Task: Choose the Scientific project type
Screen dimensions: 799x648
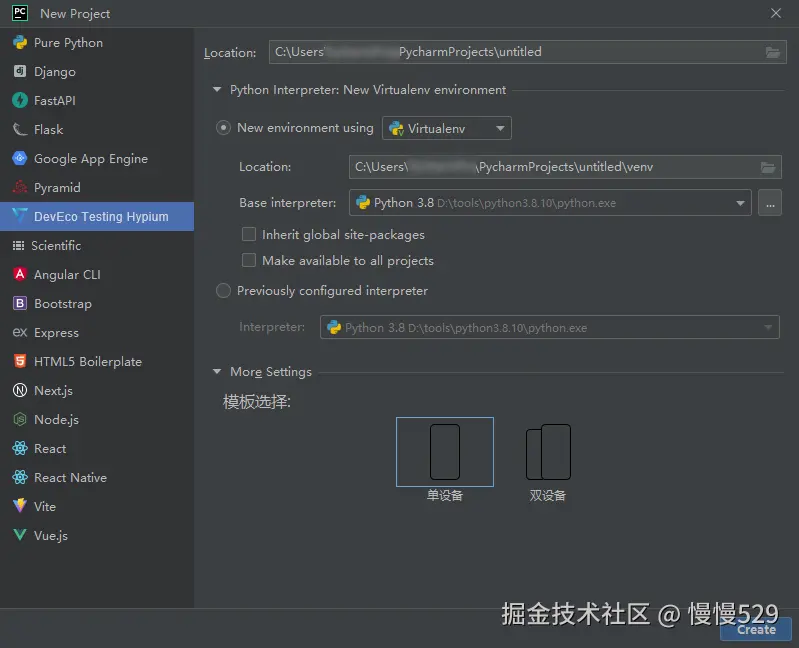Action: click(x=97, y=246)
